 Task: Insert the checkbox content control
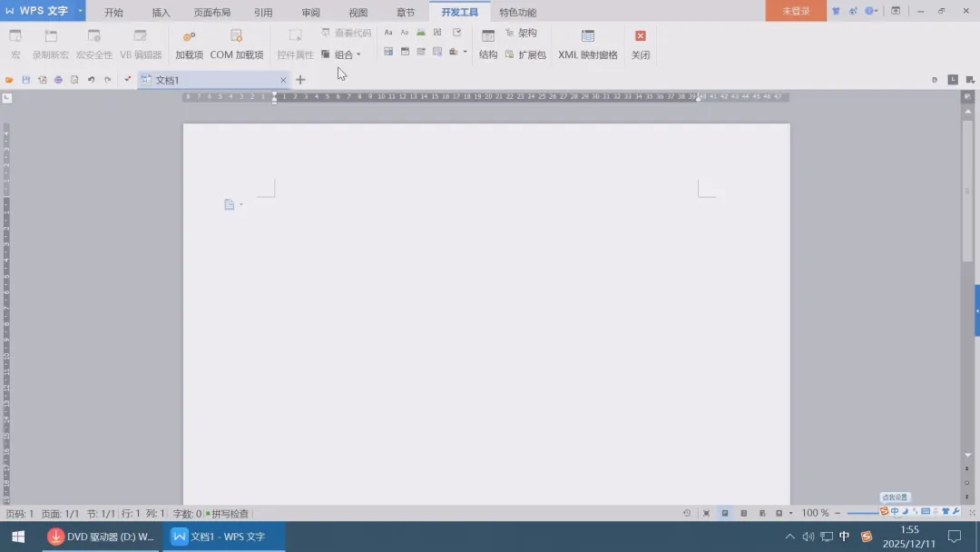(x=456, y=33)
